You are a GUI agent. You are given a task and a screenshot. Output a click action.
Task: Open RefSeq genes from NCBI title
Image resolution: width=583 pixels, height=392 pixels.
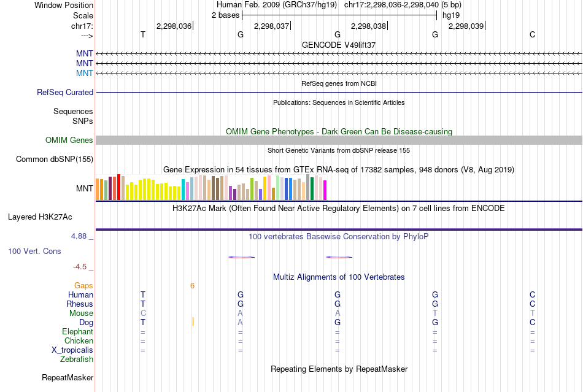339,83
